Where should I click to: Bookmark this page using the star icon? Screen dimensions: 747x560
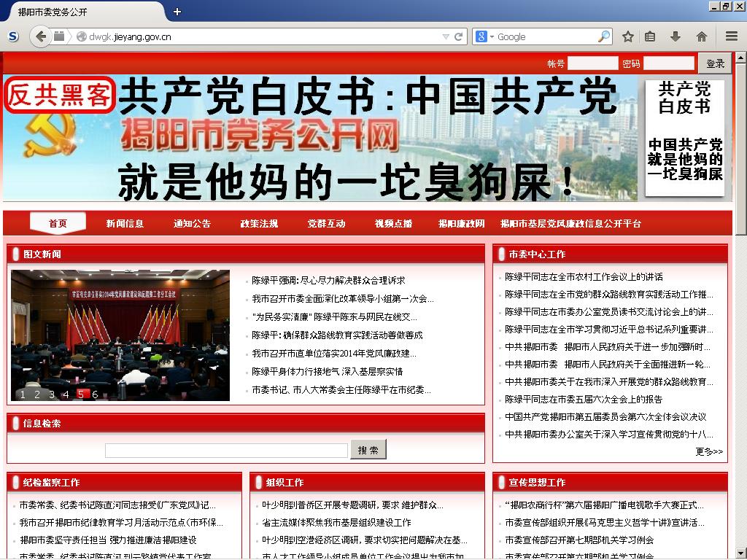(627, 36)
